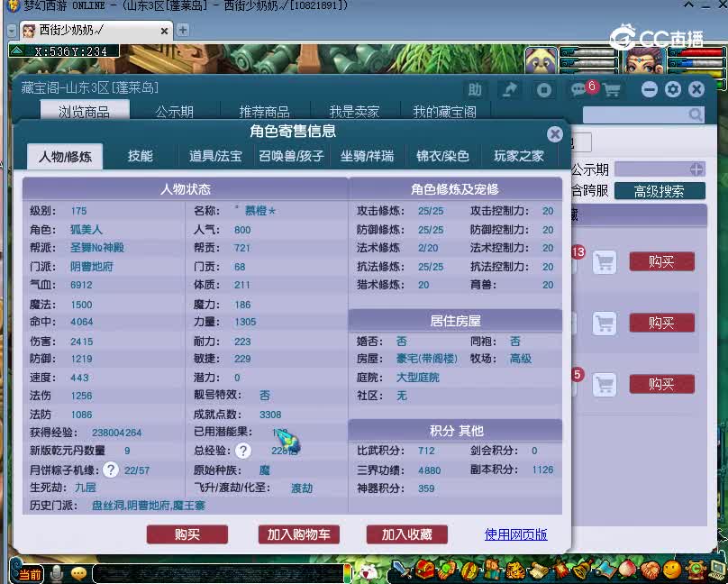Click the question mark beside 月饼粽子机缘
The height and width of the screenshot is (584, 728).
click(111, 470)
